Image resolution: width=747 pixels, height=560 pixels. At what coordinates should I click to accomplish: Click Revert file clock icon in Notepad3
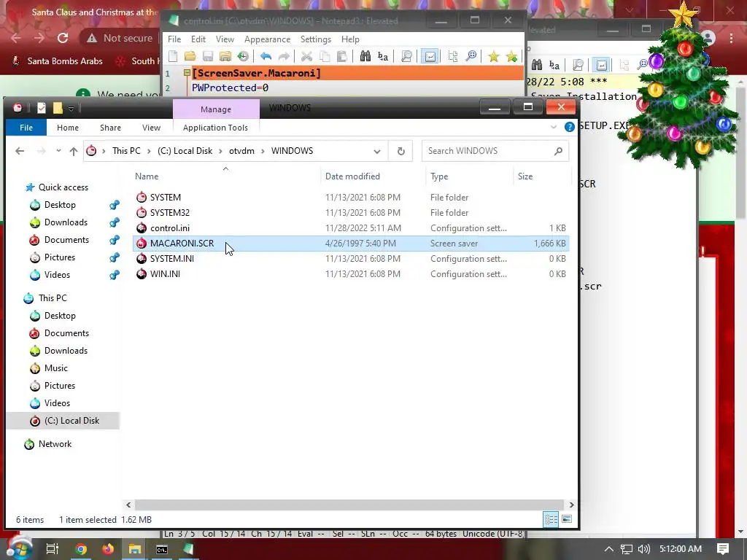tap(243, 56)
